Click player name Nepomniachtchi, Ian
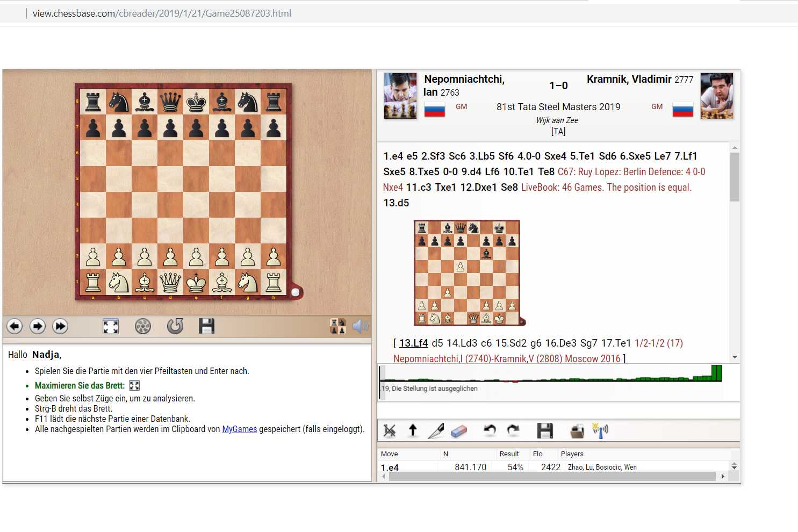Viewport: 798px width, 532px height. point(464,85)
